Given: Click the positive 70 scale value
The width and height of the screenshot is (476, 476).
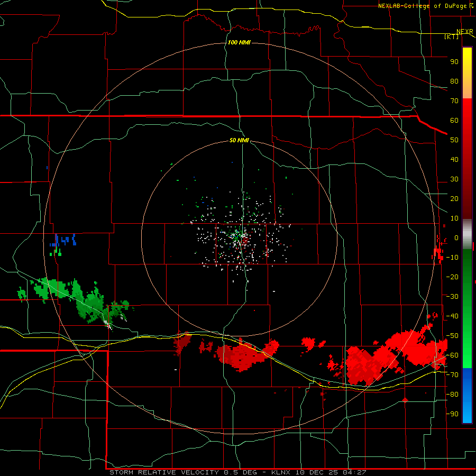Looking at the screenshot, I should (454, 101).
